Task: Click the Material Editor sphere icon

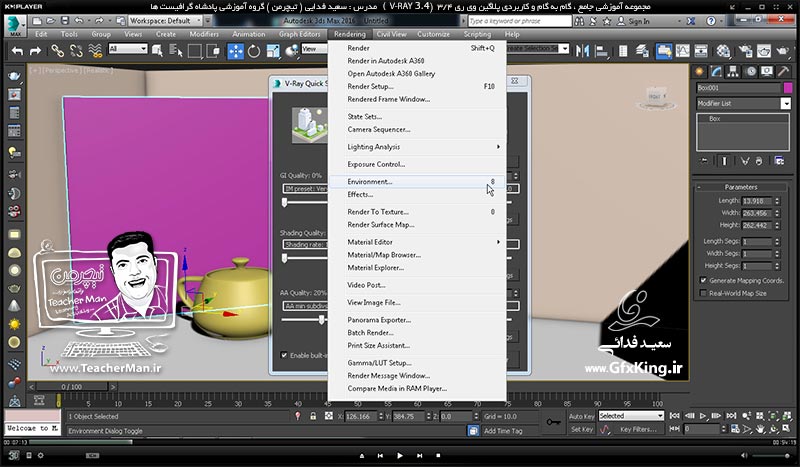Action: 723,51
